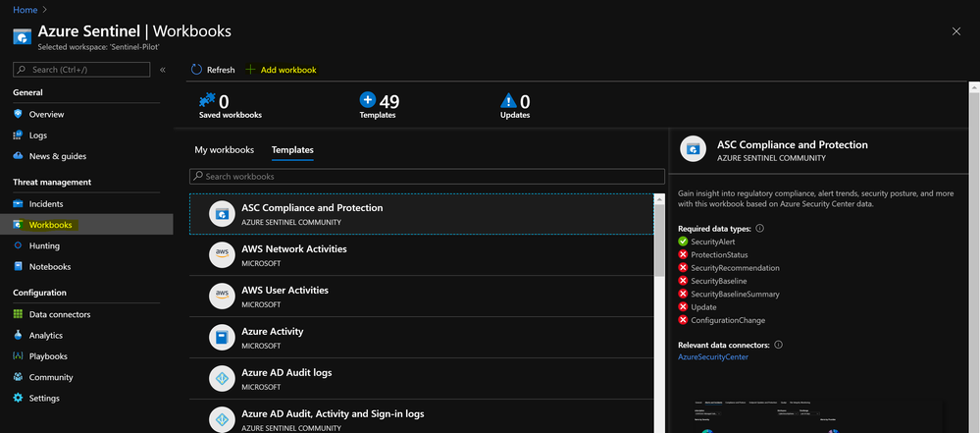980x433 pixels.
Task: Open the Community page
Action: pyautogui.click(x=51, y=377)
